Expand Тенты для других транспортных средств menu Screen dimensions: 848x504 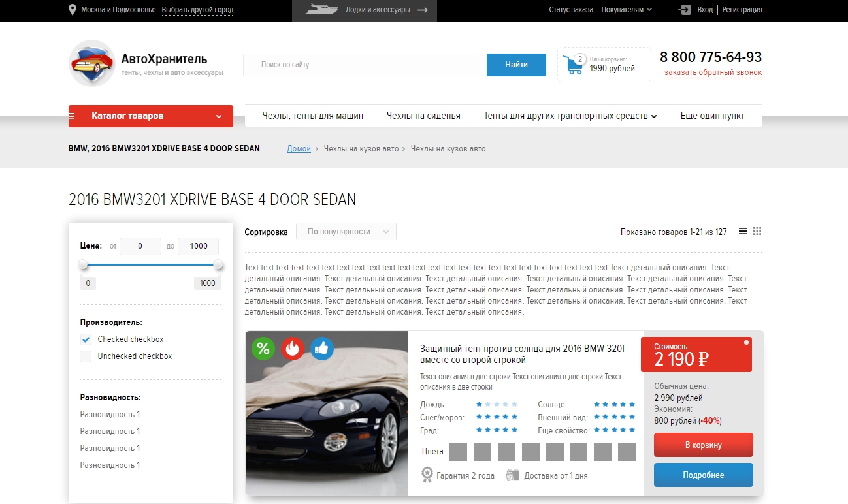[x=570, y=116]
